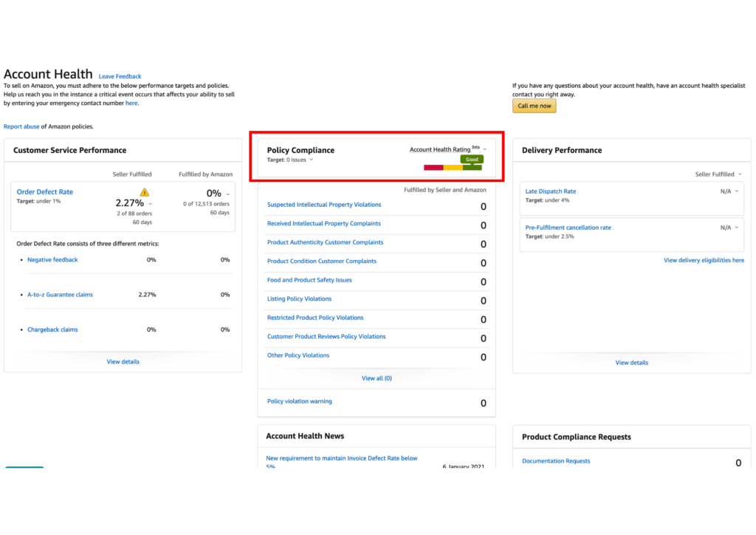
Task: Click here to enter emergency contact number
Action: [131, 103]
